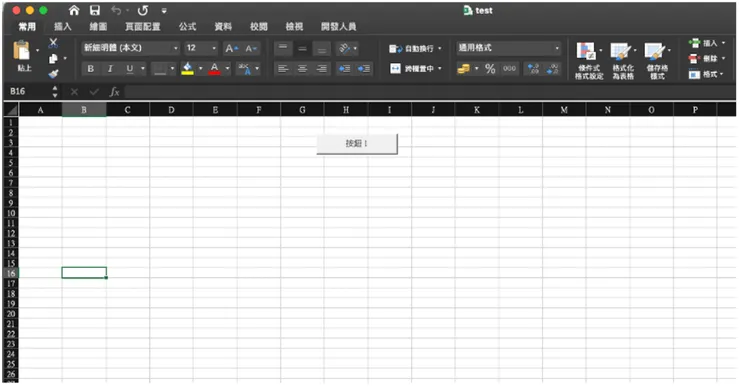Undo the last action
740x387 pixels.
[116, 10]
